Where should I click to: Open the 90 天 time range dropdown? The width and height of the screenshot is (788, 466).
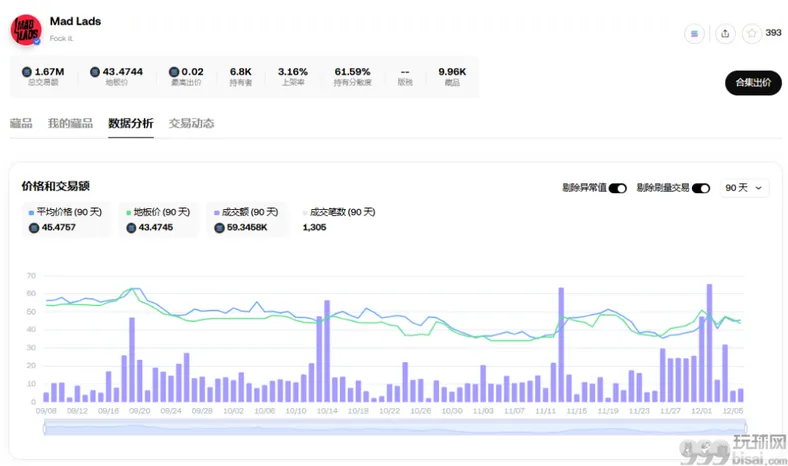744,188
